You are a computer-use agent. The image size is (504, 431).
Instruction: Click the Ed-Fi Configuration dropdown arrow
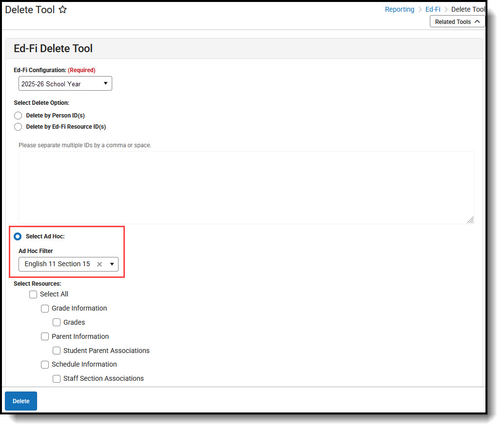tap(106, 83)
